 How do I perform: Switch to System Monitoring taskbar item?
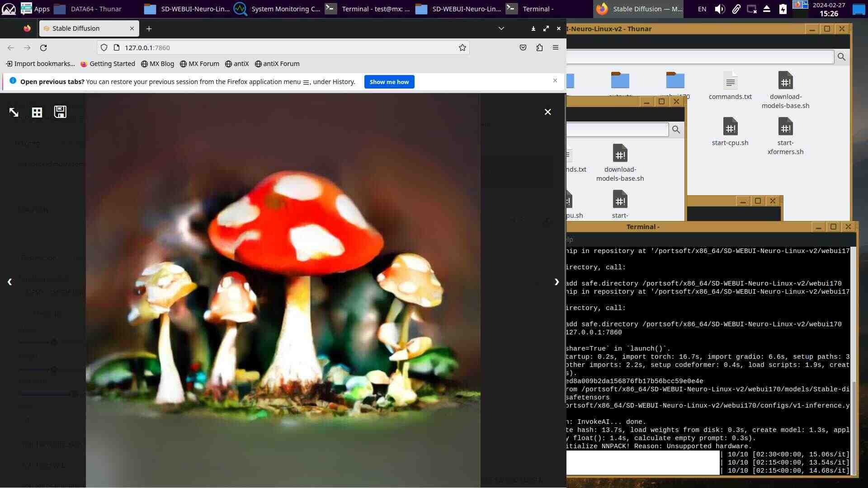(x=277, y=9)
